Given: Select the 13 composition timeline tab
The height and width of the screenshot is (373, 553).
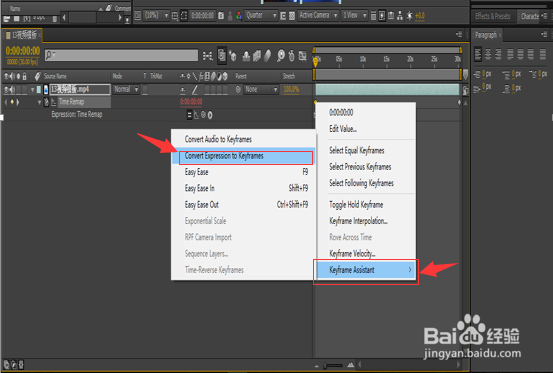Looking at the screenshot, I should point(24,35).
